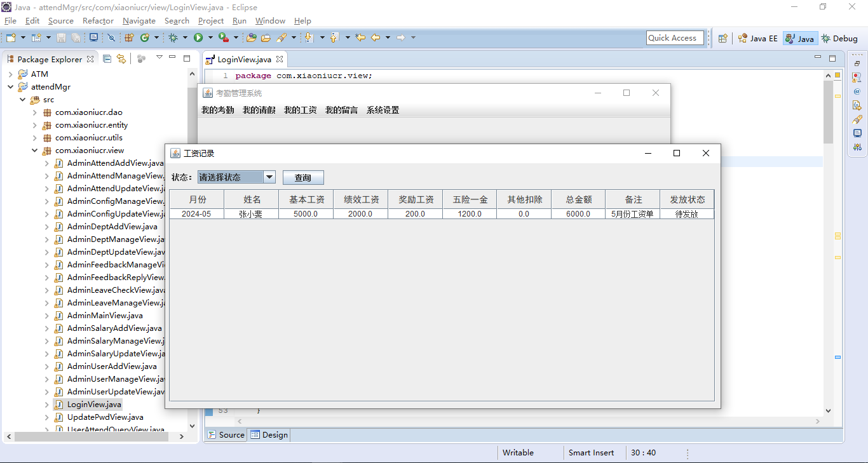Click the Open Perspective icon
This screenshot has width=868, height=463.
point(722,38)
